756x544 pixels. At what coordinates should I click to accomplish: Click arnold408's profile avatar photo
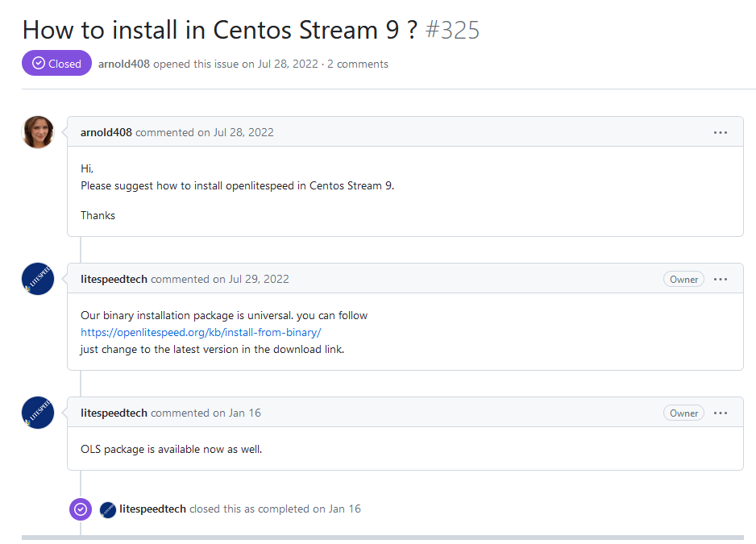click(x=38, y=132)
